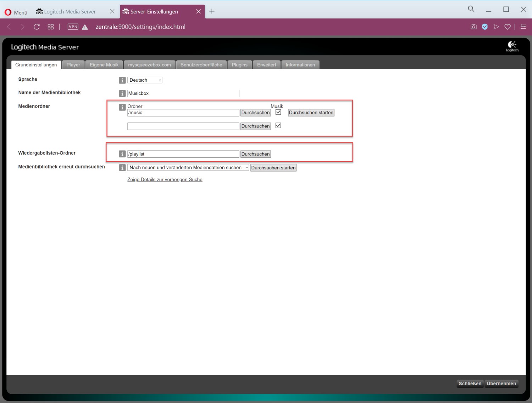532x403 pixels.
Task: Click the address bar URL zentrale:9000
Action: (x=140, y=27)
